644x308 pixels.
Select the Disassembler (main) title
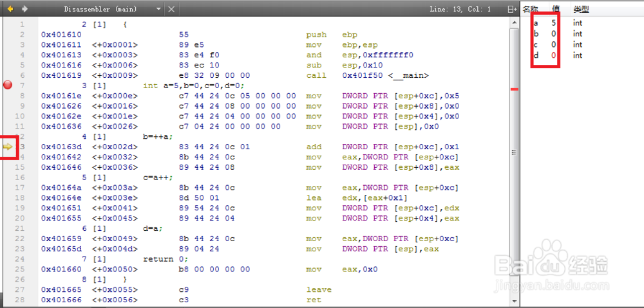[x=100, y=9]
